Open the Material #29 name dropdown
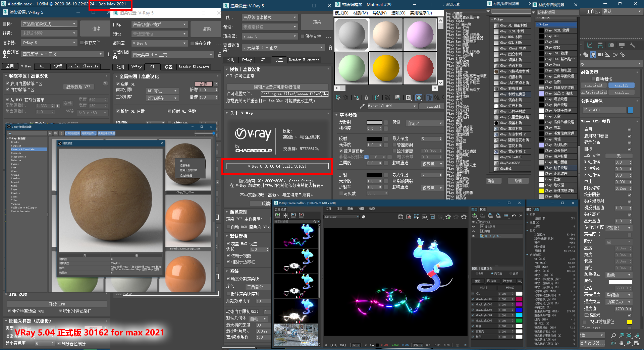644x350 pixels. (x=392, y=106)
